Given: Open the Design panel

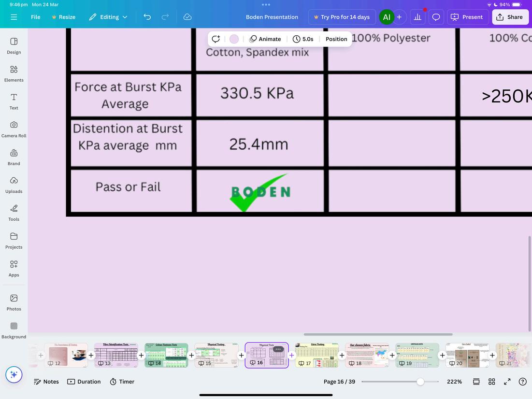Looking at the screenshot, I should 14,46.
